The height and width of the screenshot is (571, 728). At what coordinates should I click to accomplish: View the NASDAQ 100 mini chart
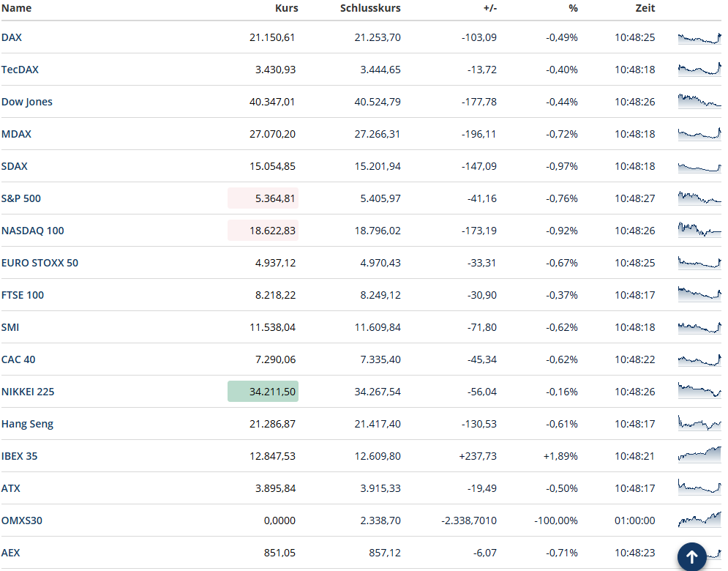(x=699, y=230)
